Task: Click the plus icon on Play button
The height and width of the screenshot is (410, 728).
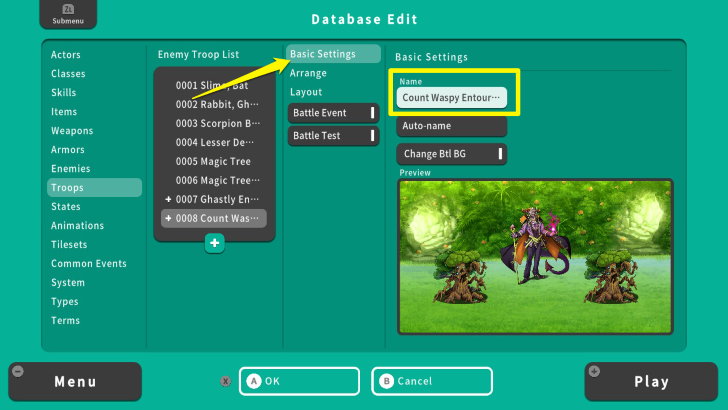Action: [x=594, y=371]
